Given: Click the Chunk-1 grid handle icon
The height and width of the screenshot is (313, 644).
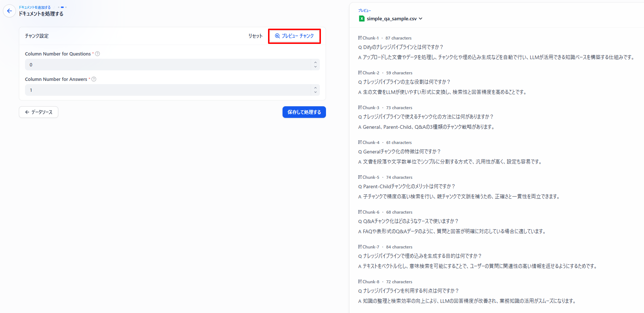Looking at the screenshot, I should (x=360, y=38).
